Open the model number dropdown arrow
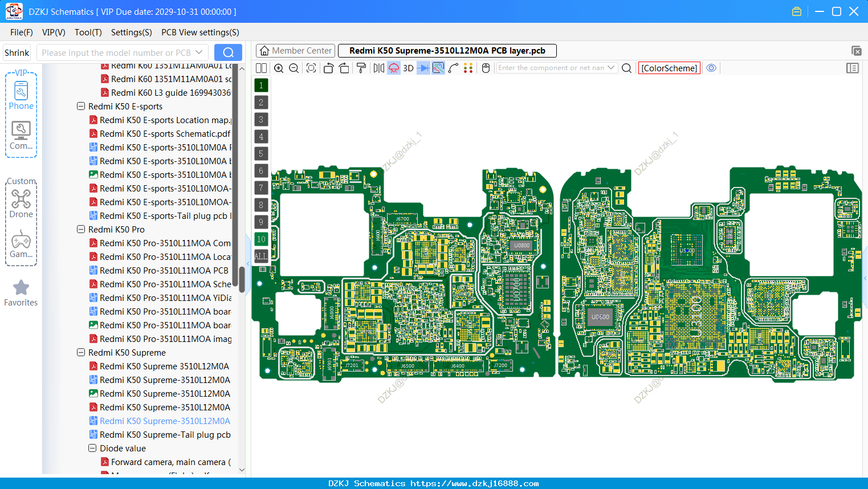Viewport: 868px width, 489px height. (x=199, y=52)
